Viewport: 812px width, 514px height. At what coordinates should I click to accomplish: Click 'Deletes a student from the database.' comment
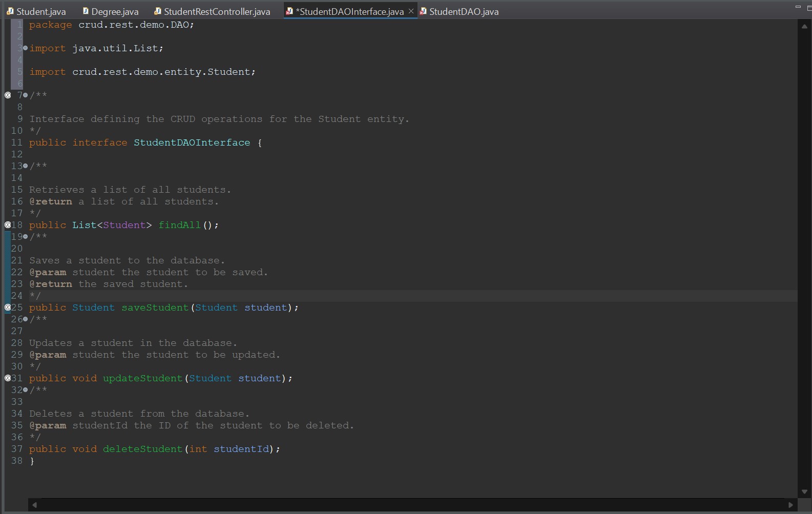[139, 414]
